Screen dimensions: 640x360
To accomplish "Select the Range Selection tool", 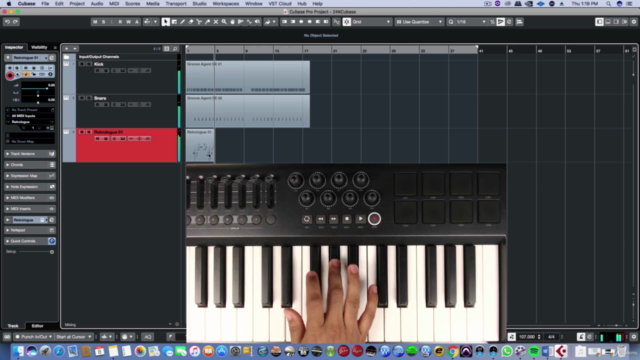I will 174,22.
